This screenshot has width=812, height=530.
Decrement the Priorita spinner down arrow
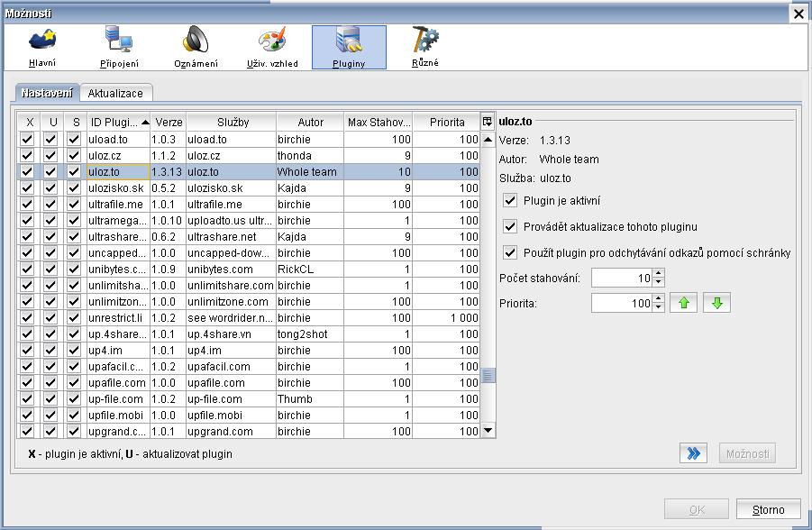(x=658, y=307)
